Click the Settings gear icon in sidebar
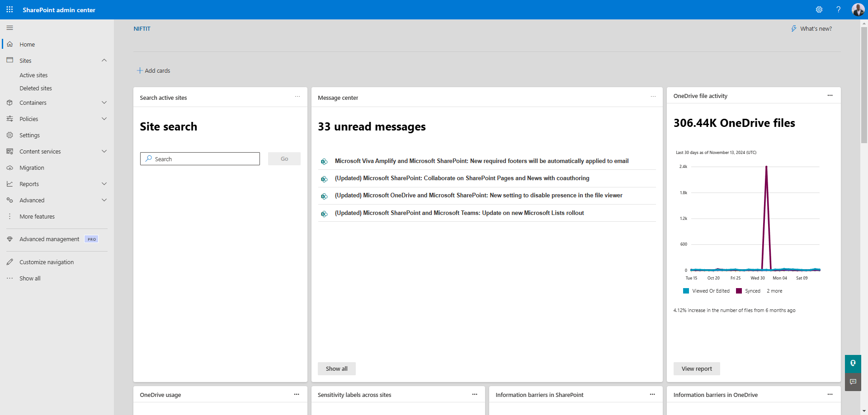The height and width of the screenshot is (415, 868). point(9,135)
